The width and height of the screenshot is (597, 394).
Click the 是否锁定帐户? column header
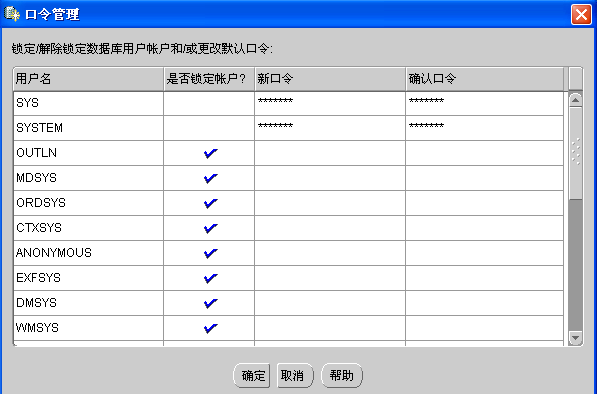(x=209, y=79)
